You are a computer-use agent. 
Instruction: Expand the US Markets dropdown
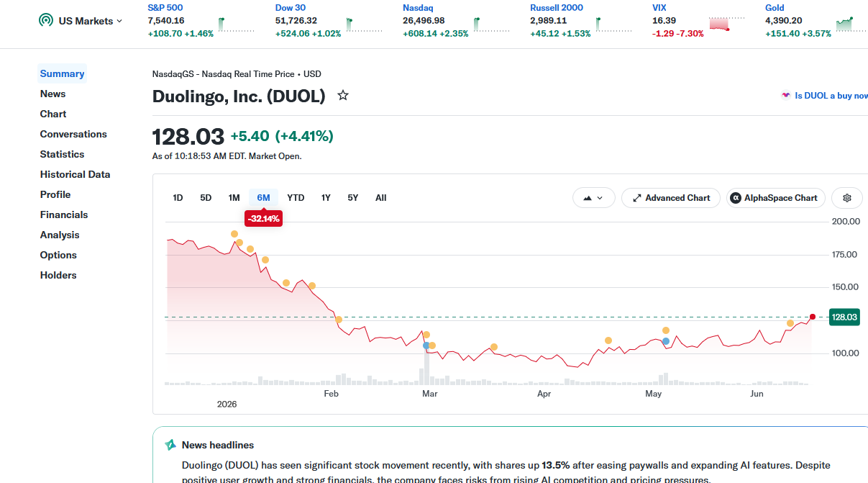pos(119,21)
